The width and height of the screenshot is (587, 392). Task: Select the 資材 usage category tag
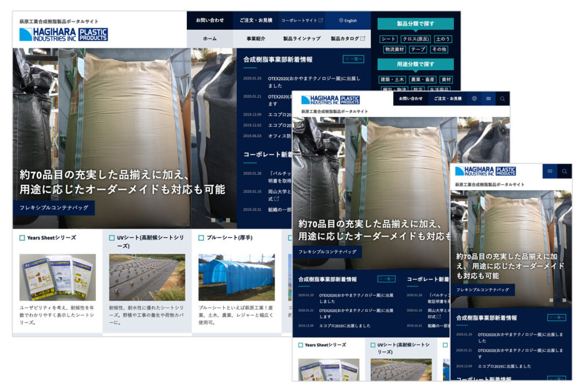(x=446, y=79)
